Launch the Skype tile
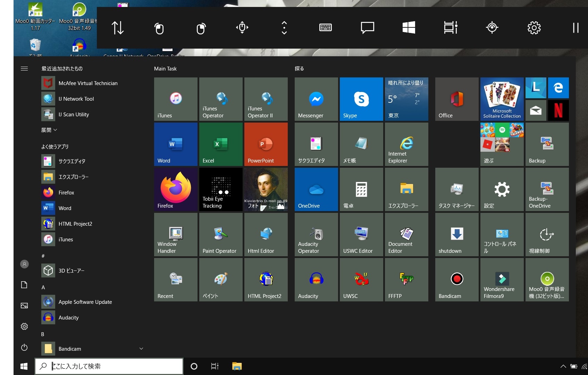This screenshot has height=375, width=588. [361, 99]
